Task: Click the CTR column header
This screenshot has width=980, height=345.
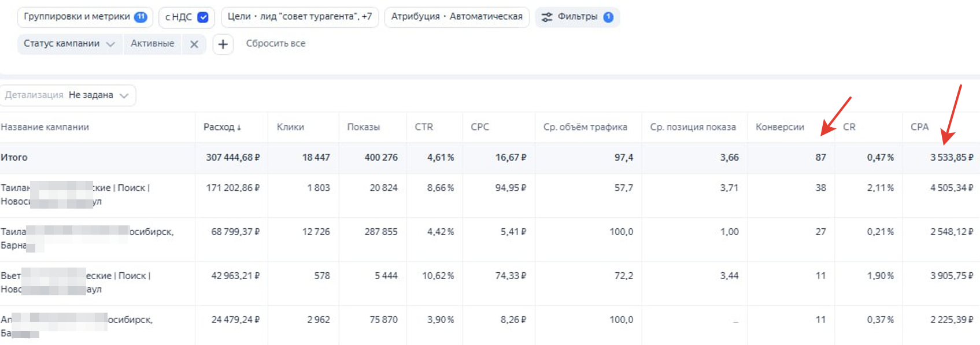Action: [x=424, y=127]
